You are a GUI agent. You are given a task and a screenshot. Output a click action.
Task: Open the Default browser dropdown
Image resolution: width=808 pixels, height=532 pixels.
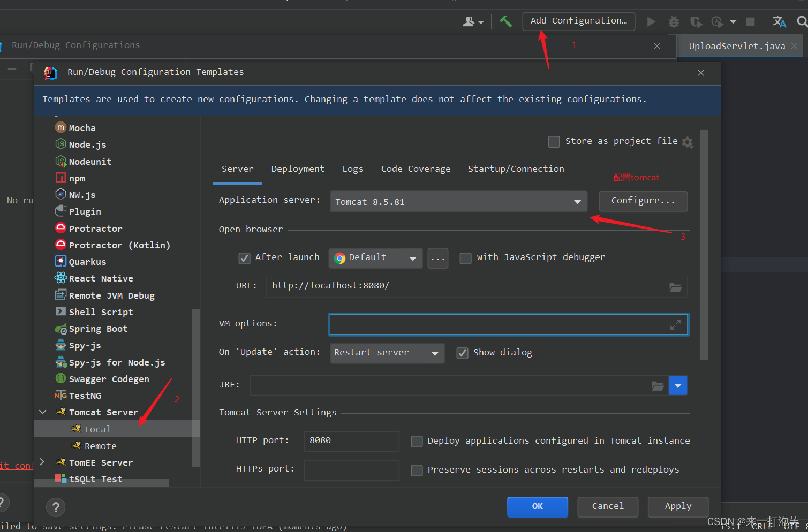pos(375,258)
